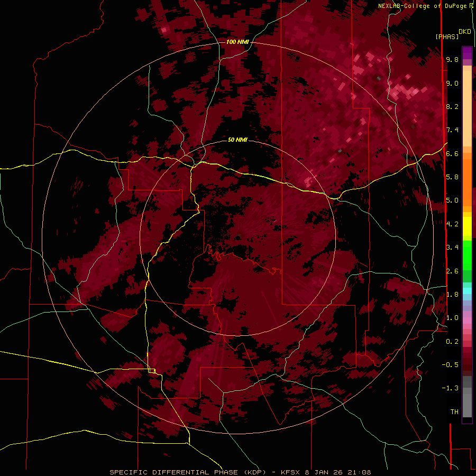Click the 8.2 value on the color scale
This screenshot has width=476, height=476.
point(452,106)
